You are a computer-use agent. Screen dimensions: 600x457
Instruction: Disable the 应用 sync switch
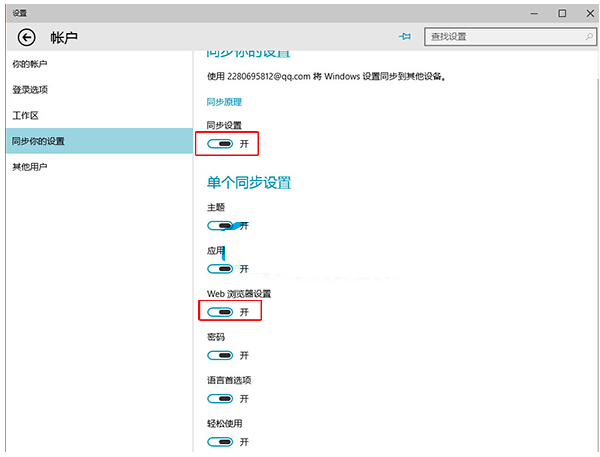point(220,268)
